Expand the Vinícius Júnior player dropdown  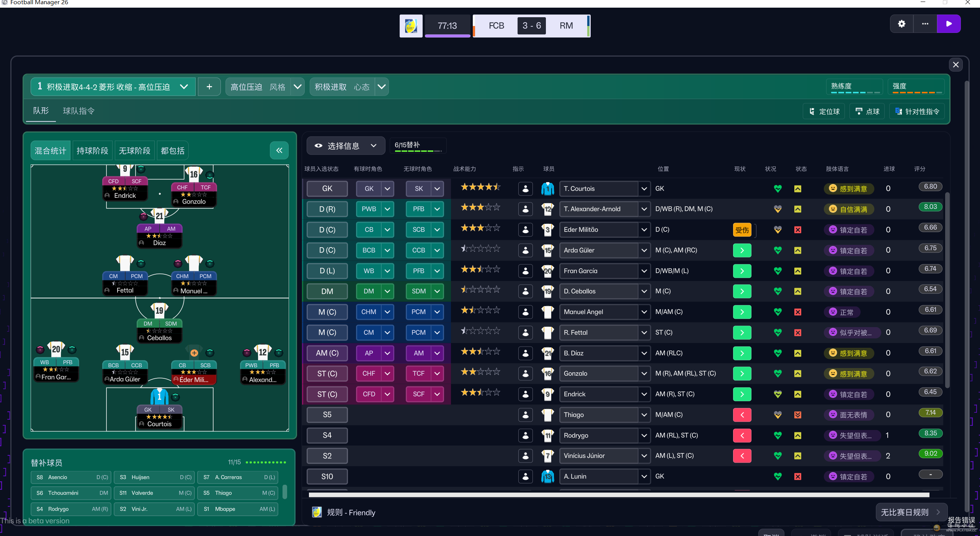pyautogui.click(x=644, y=456)
